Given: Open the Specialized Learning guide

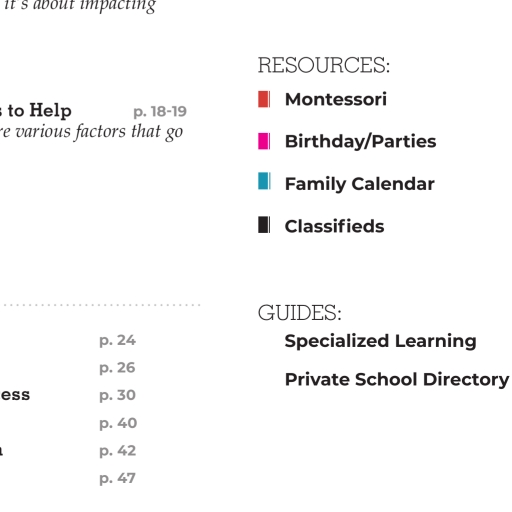Looking at the screenshot, I should coord(380,341).
